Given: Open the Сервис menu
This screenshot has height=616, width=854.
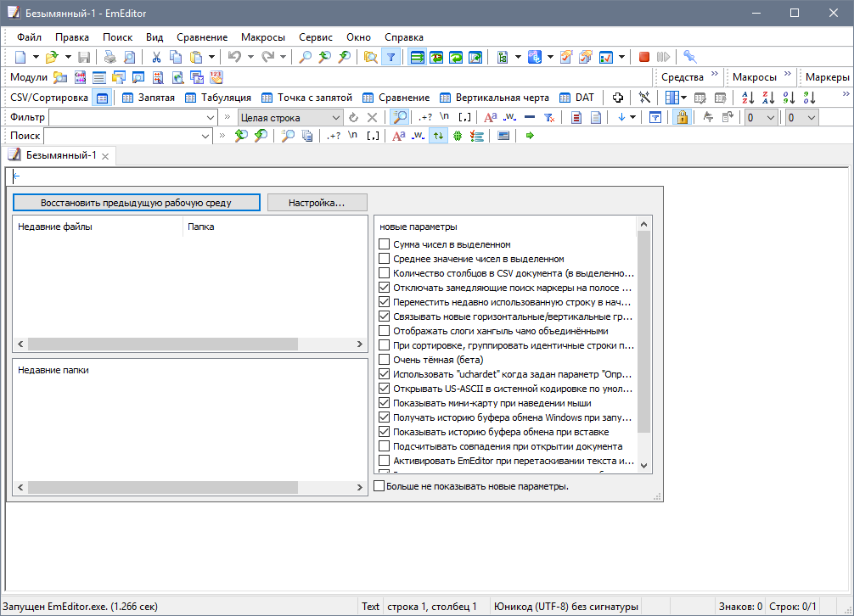Looking at the screenshot, I should point(316,37).
